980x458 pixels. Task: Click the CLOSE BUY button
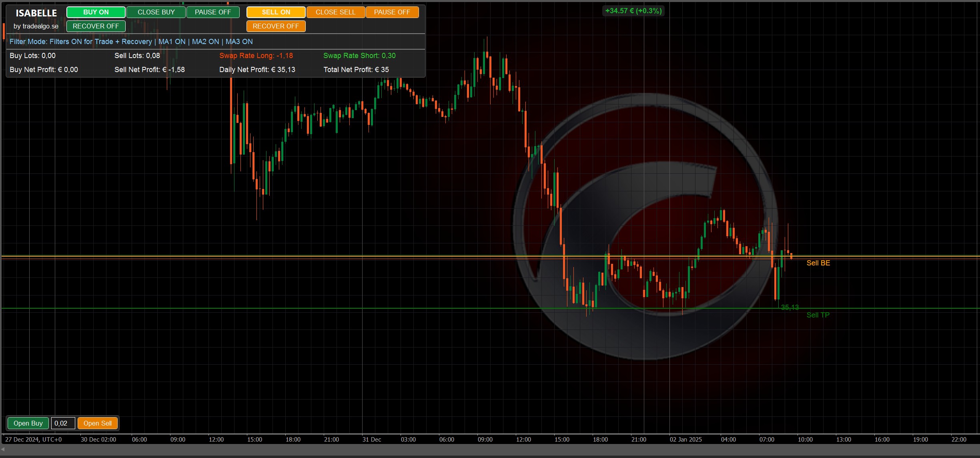[156, 12]
